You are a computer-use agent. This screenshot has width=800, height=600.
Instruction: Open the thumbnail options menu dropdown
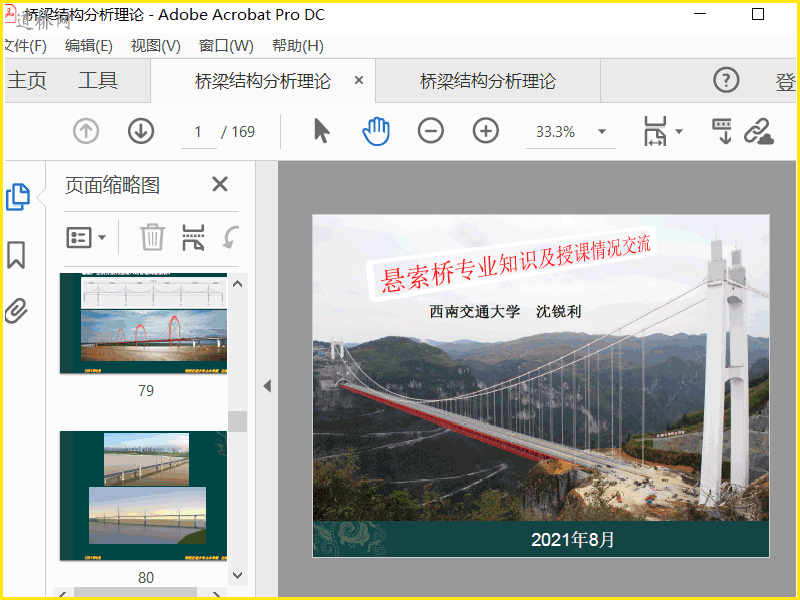tap(86, 237)
